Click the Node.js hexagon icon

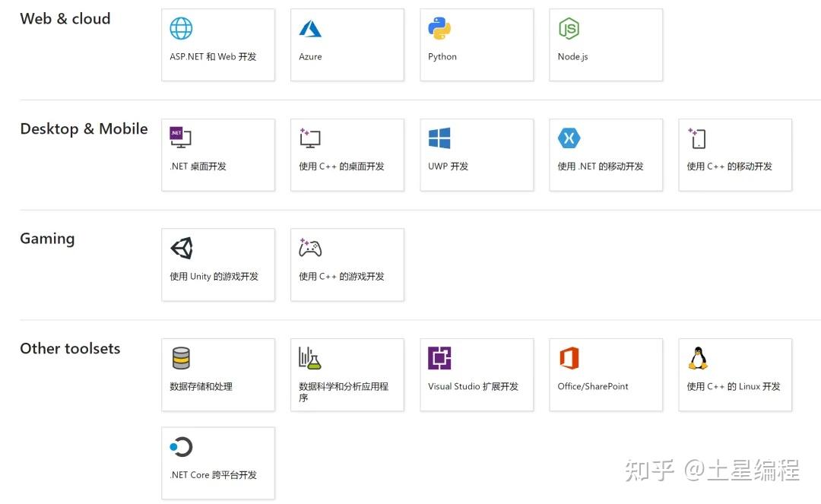point(568,28)
